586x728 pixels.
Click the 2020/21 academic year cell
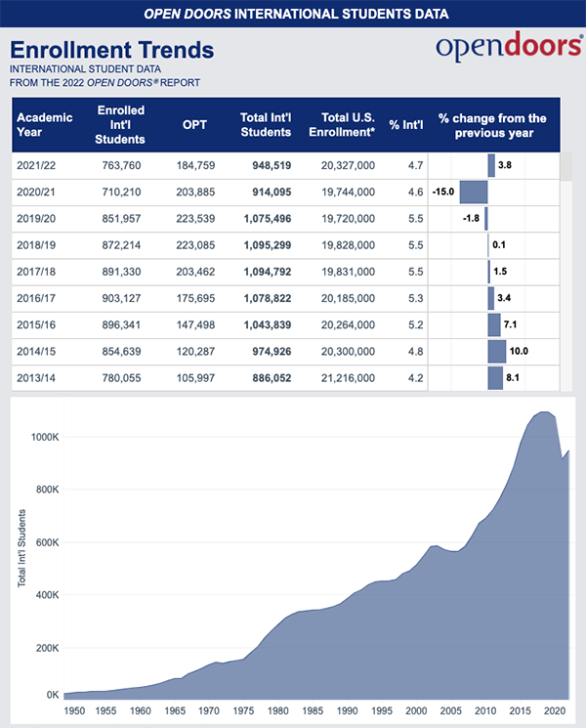36,192
